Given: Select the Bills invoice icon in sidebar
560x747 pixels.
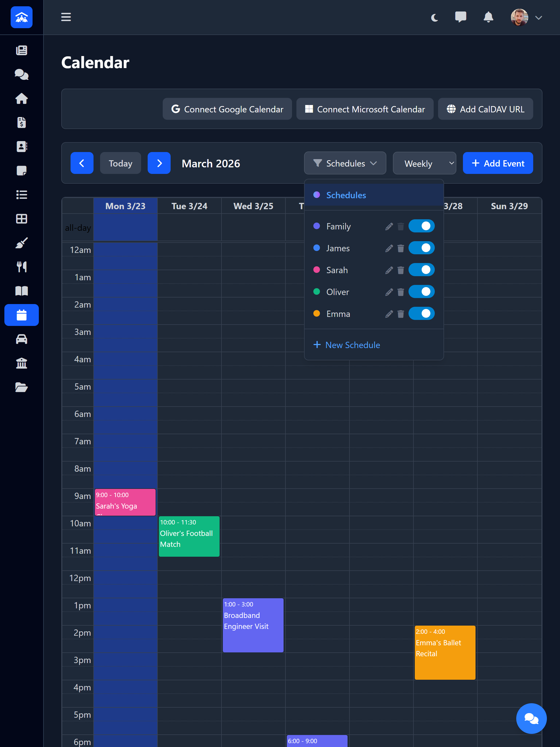Looking at the screenshot, I should click(x=22, y=122).
